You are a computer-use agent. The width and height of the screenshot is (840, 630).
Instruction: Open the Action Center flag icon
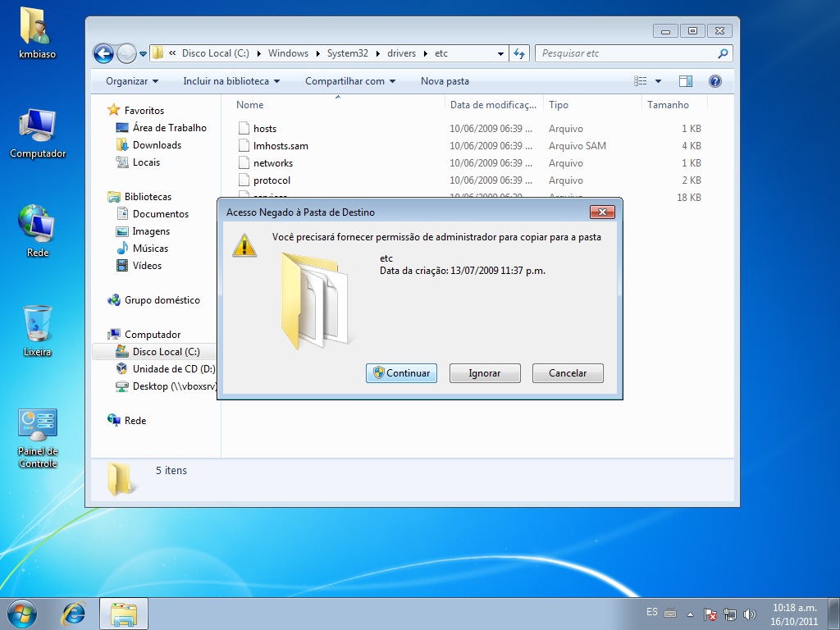click(710, 614)
